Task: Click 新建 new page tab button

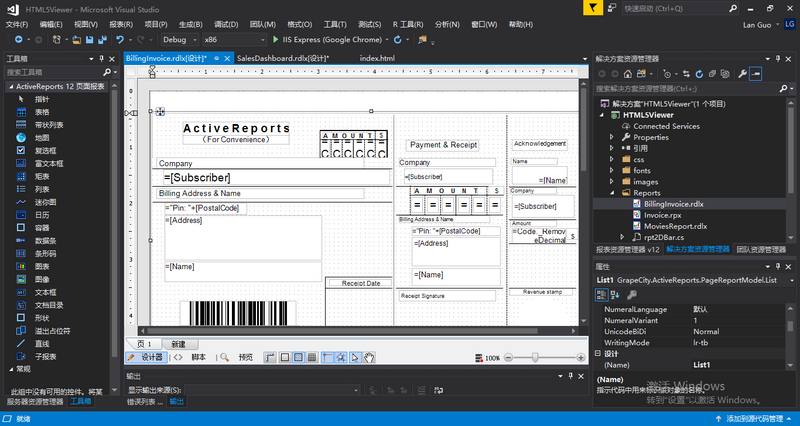Action: coord(179,344)
